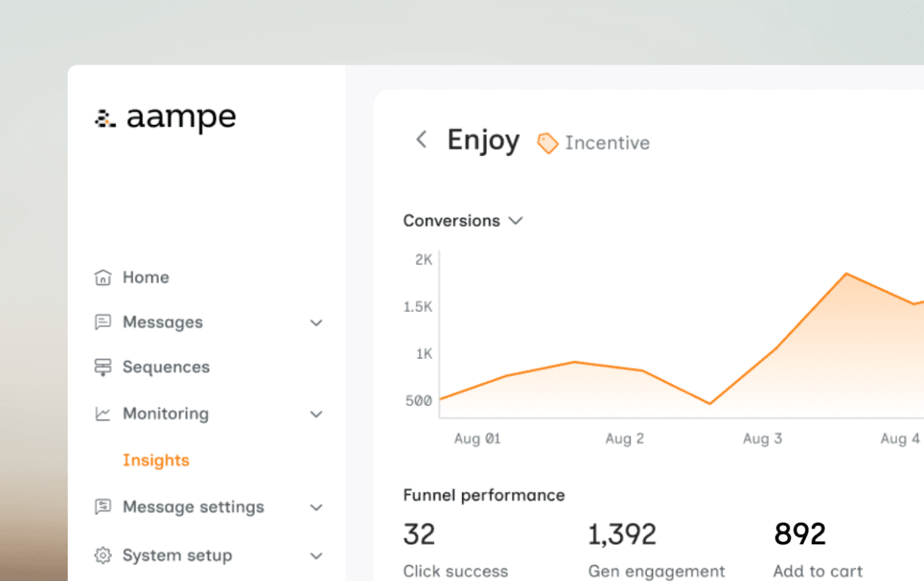
Task: Click the Message settings icon
Action: click(x=103, y=507)
